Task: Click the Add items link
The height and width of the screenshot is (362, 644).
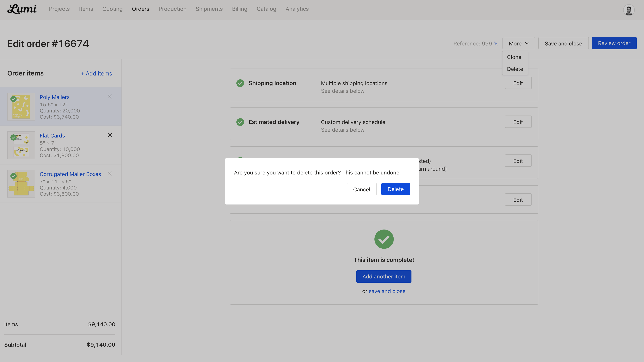Action: click(96, 74)
